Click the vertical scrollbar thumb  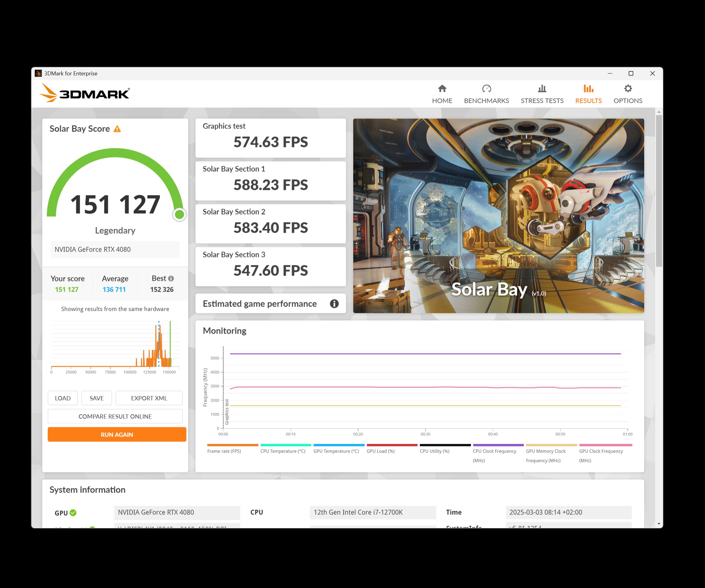tap(659, 191)
